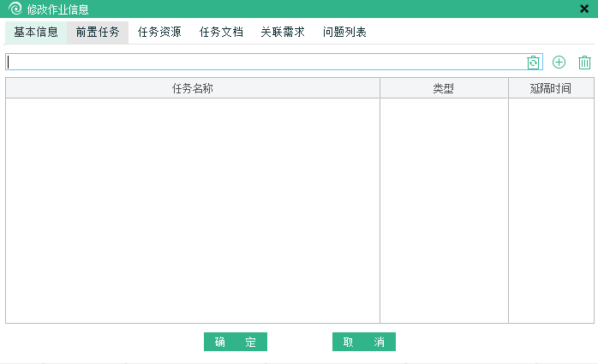Click the empty 任务名称 list area
The height and width of the screenshot is (364, 598).
(x=193, y=210)
